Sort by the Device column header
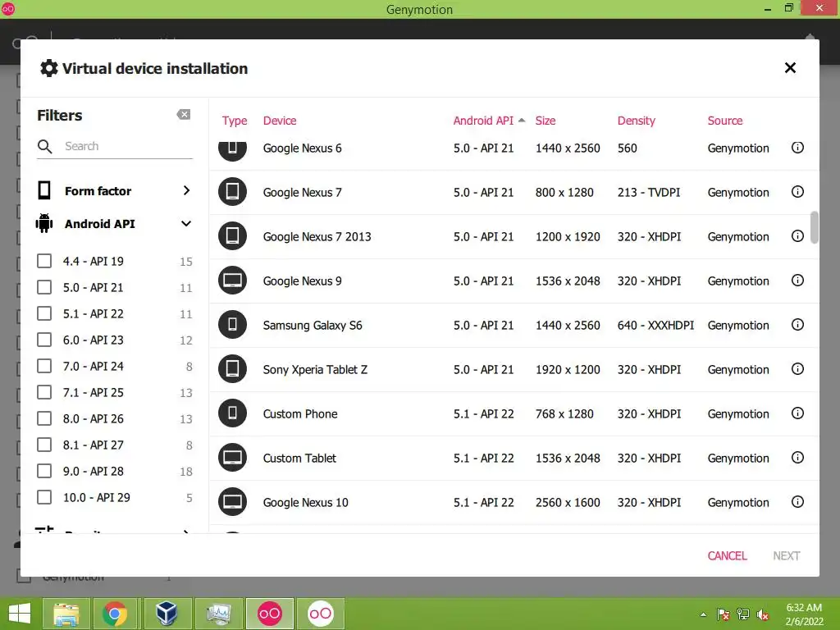 pos(280,121)
